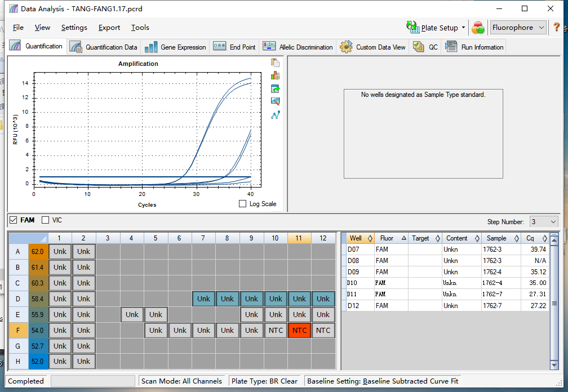Open the Export menu
This screenshot has width=568, height=392.
point(109,28)
